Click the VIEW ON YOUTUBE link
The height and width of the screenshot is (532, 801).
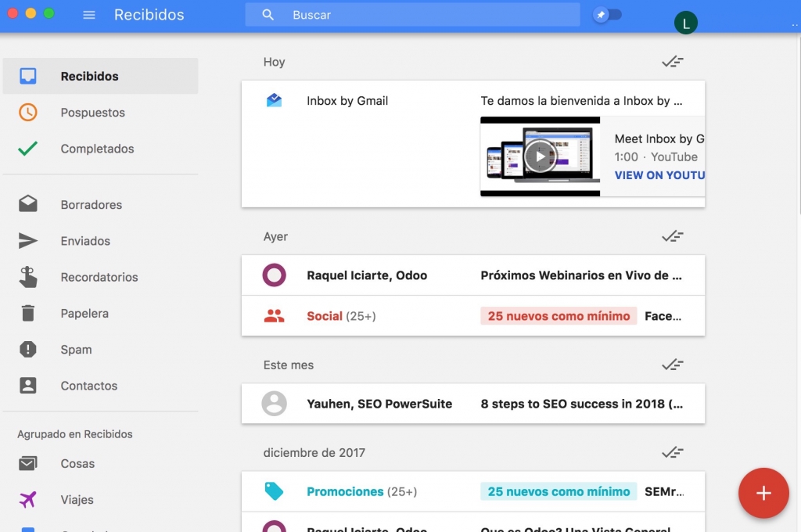pos(659,175)
